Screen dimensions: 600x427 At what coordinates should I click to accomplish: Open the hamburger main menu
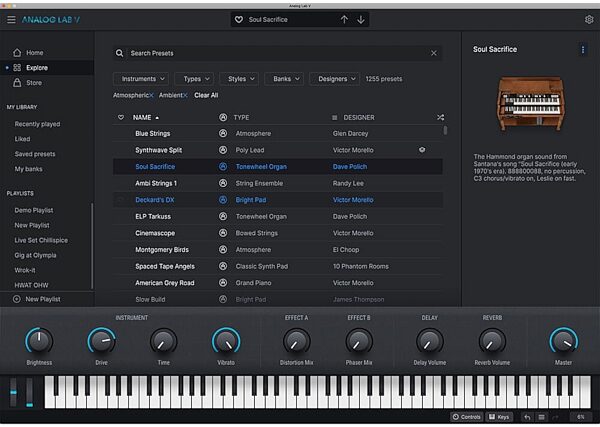[x=11, y=19]
